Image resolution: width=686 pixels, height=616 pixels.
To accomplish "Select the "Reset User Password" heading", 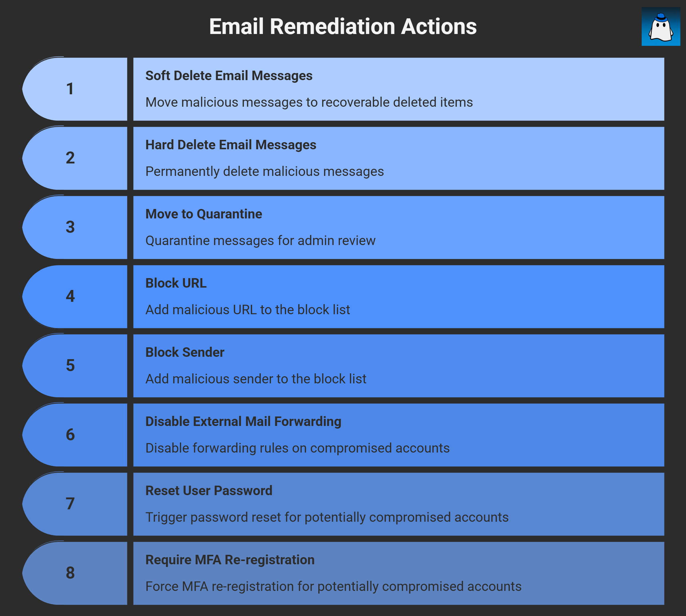I will pos(209,491).
